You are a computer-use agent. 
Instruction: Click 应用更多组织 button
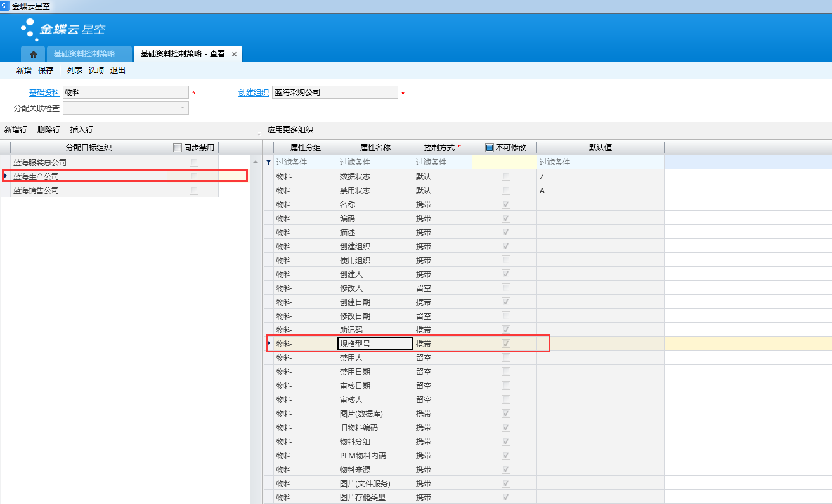290,130
